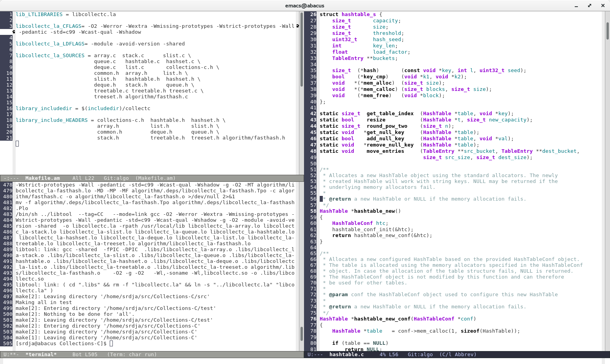Click the (Term: char run) mode indicator
The height and width of the screenshot is (364, 610).
(x=132, y=354)
